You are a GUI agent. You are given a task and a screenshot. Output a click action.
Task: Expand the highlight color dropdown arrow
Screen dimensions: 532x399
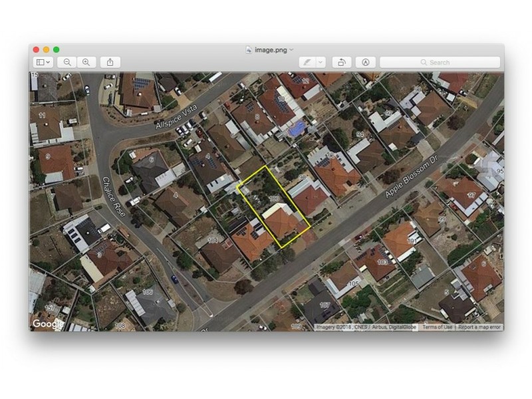tap(321, 62)
